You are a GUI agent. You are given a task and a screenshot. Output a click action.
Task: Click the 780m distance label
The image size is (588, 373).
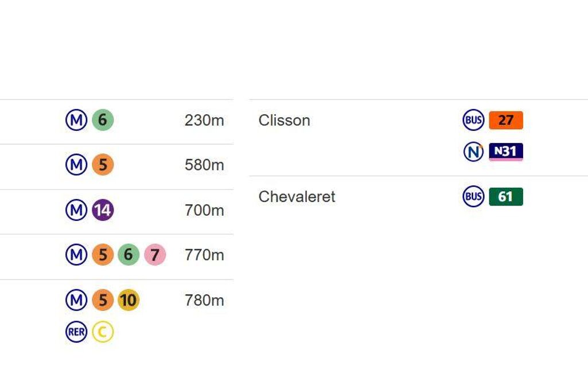(x=204, y=300)
